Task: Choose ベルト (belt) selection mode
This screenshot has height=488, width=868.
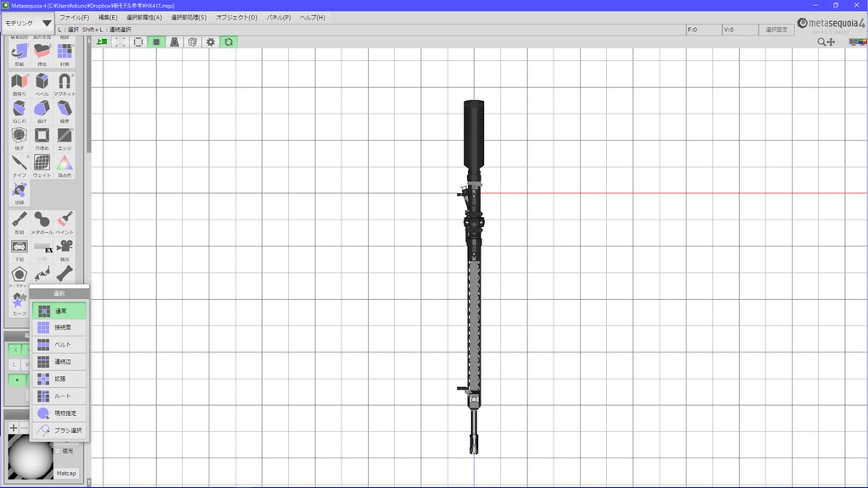Action: click(59, 345)
